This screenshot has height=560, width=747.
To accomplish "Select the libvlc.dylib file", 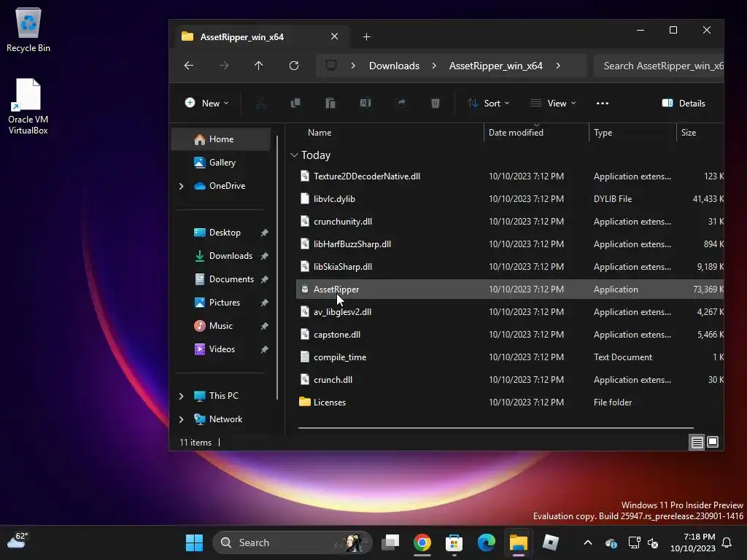I will click(510, 198).
